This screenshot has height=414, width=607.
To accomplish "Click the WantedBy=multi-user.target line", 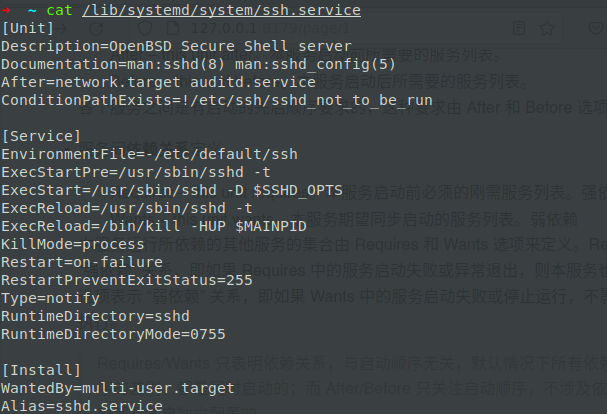I will pyautogui.click(x=118, y=388).
